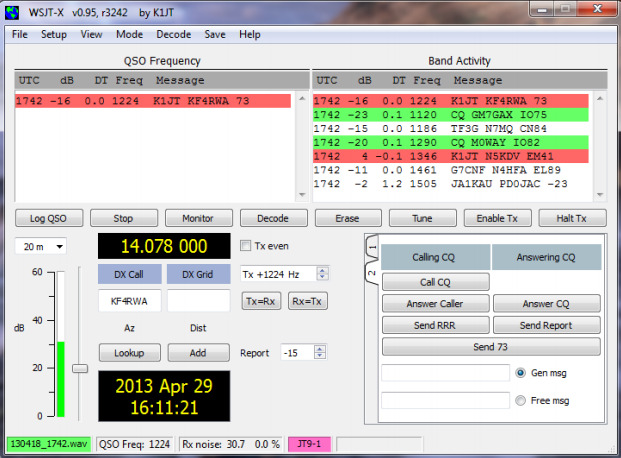
Task: Click the Halt Tx button
Action: coord(572,218)
